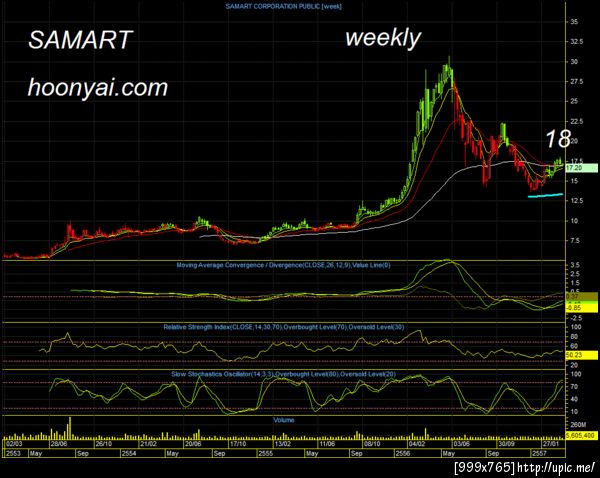Image resolution: width=600 pixels, height=478 pixels.
Task: Click the 260M volume axis label
Action: (x=578, y=425)
